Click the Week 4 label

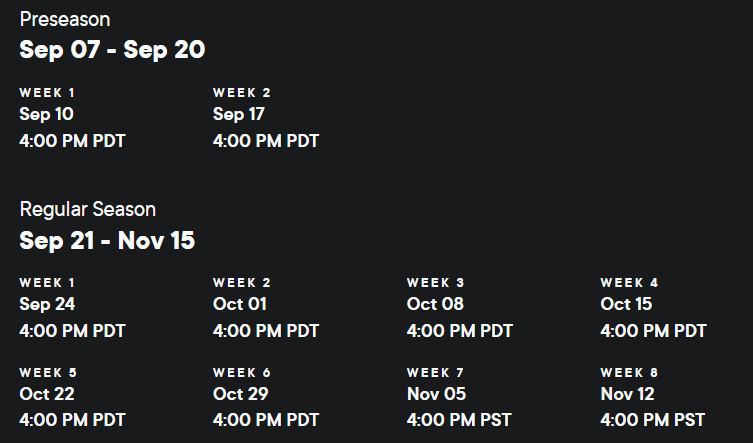(x=629, y=283)
